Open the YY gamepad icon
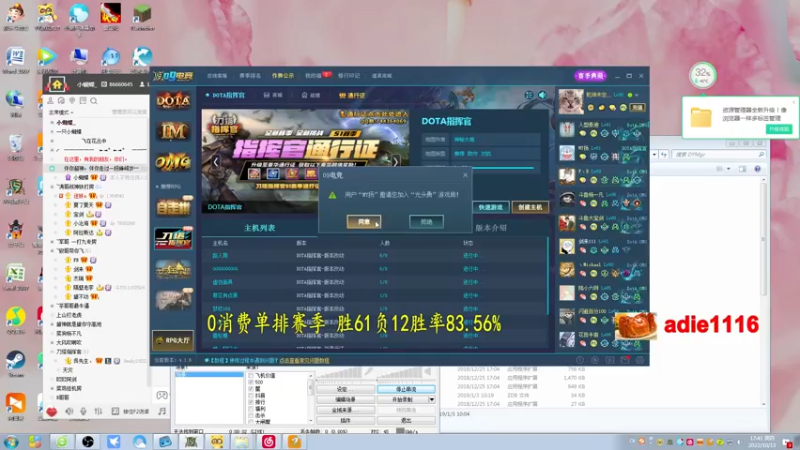 [x=162, y=395]
